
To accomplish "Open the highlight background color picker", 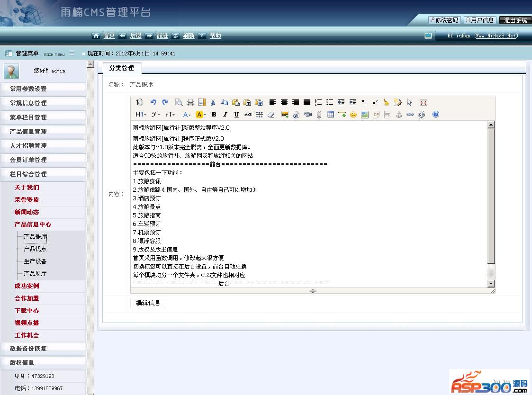I will pyautogui.click(x=201, y=114).
